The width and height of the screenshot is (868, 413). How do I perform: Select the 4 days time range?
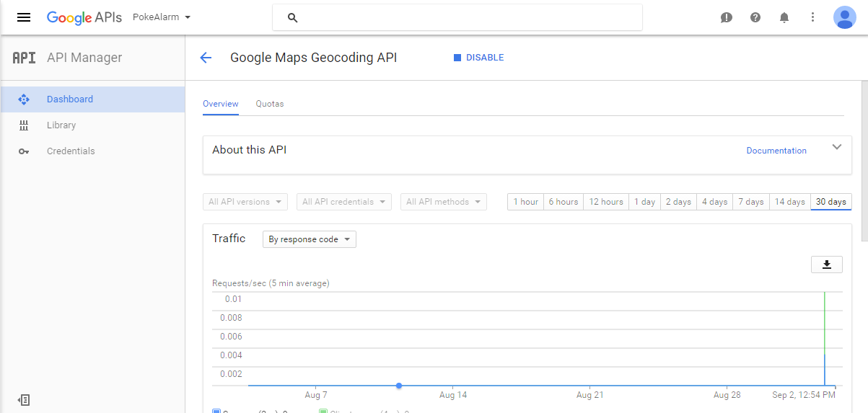[x=714, y=202]
